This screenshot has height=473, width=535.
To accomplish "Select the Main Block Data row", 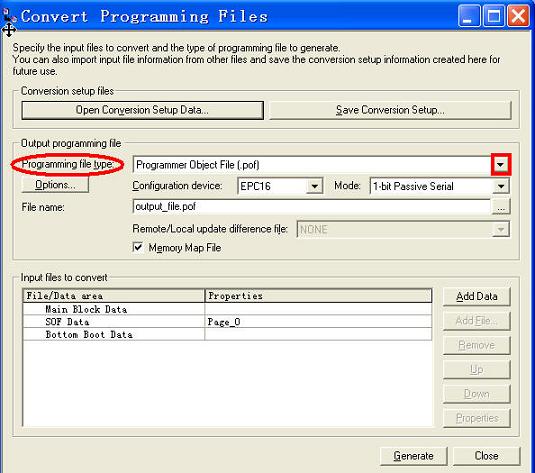I will 227,309.
